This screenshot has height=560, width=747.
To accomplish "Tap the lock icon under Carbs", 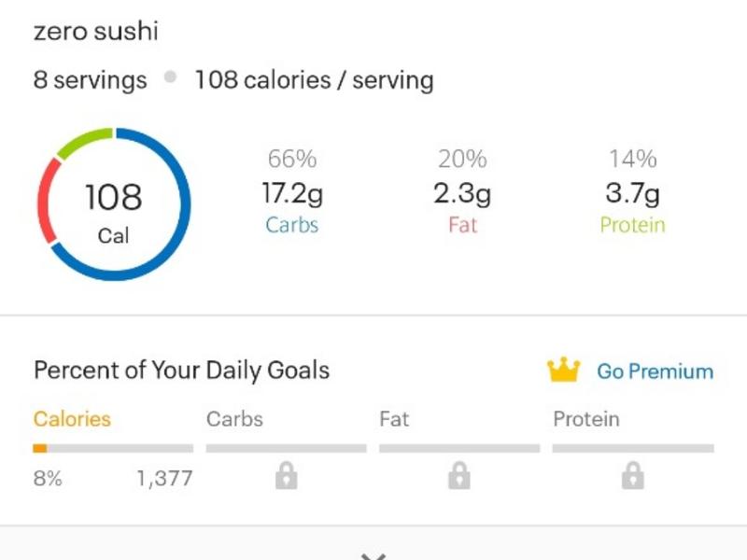I will pyautogui.click(x=286, y=478).
